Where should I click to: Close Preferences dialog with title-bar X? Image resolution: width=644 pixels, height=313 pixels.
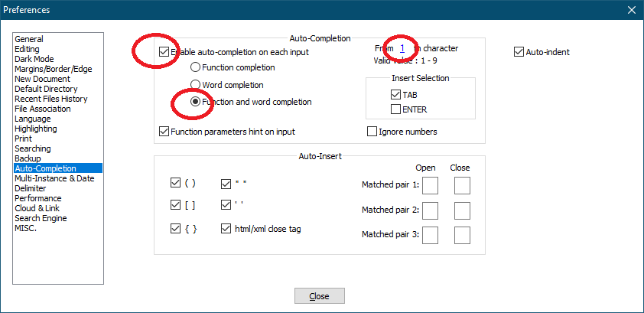click(x=631, y=10)
